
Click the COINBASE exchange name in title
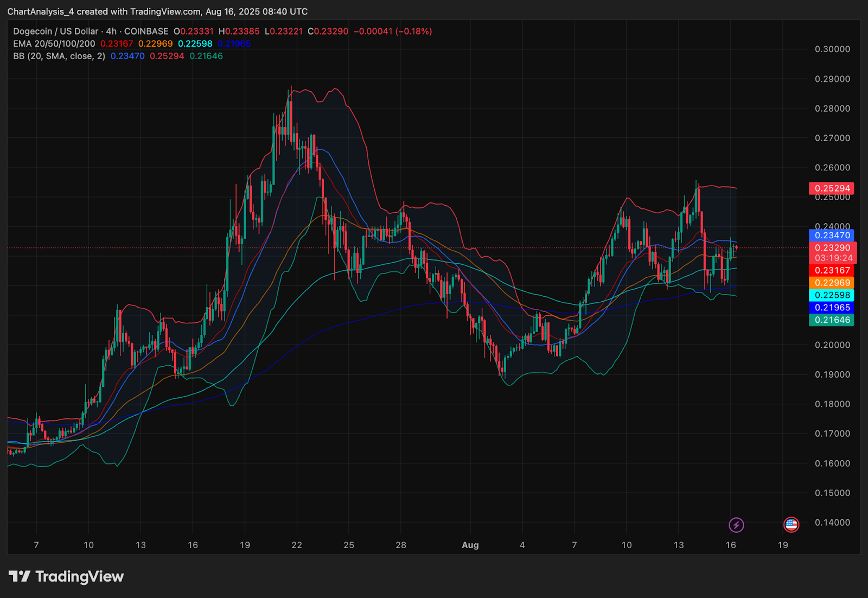click(146, 31)
